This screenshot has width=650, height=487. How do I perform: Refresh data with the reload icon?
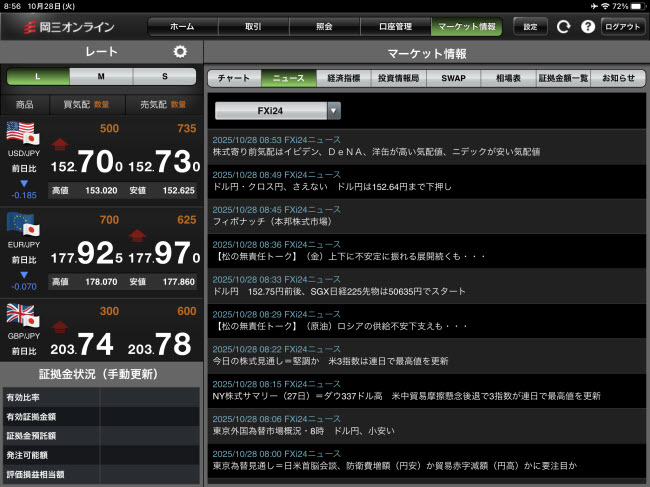(x=563, y=27)
